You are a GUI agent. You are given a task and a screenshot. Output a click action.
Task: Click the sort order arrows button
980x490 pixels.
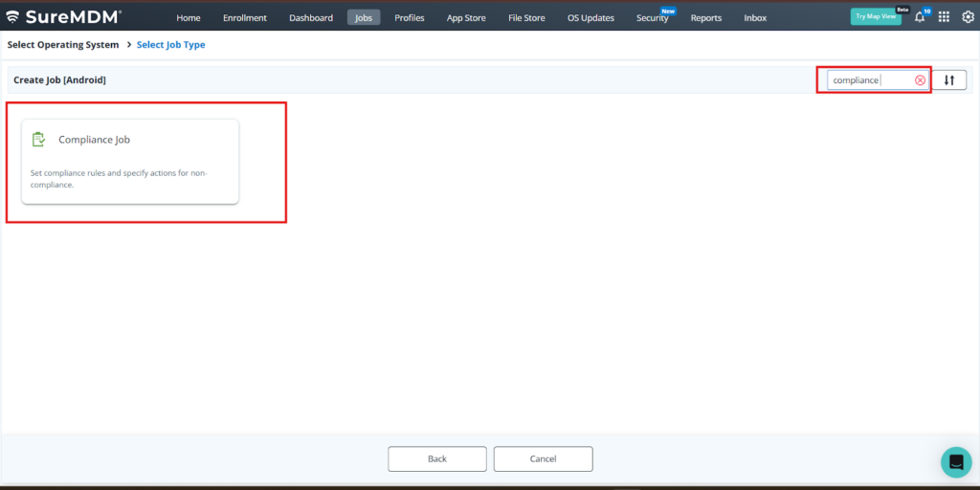(x=948, y=80)
